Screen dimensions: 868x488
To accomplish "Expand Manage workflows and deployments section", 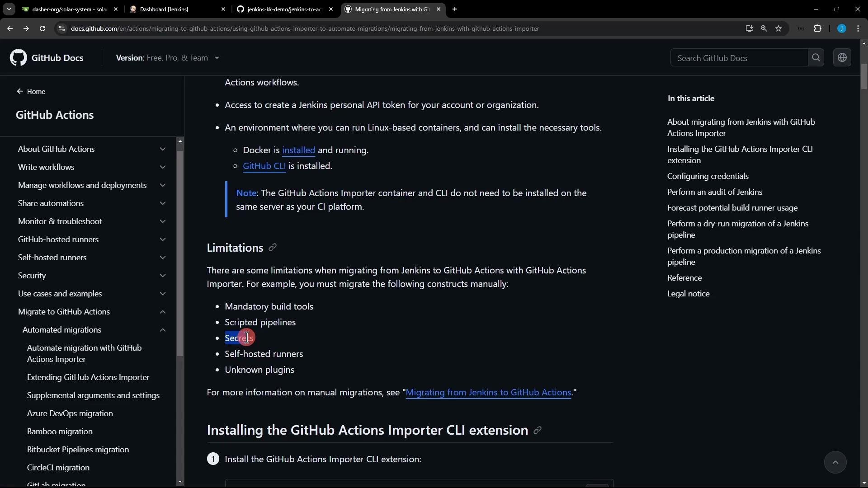I will (x=92, y=185).
